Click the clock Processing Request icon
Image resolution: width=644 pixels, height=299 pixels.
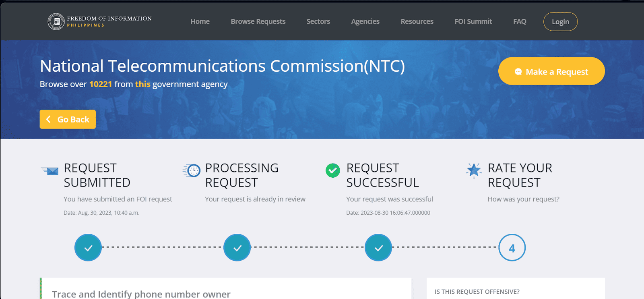coord(192,170)
